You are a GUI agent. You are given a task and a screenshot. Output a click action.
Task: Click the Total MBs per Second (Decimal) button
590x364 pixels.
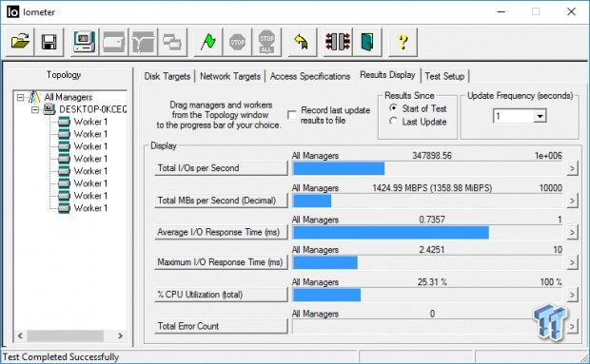coord(221,201)
